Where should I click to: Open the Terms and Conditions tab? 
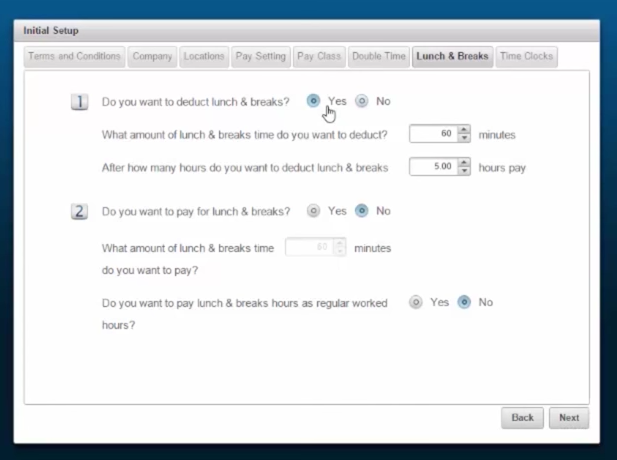point(74,57)
